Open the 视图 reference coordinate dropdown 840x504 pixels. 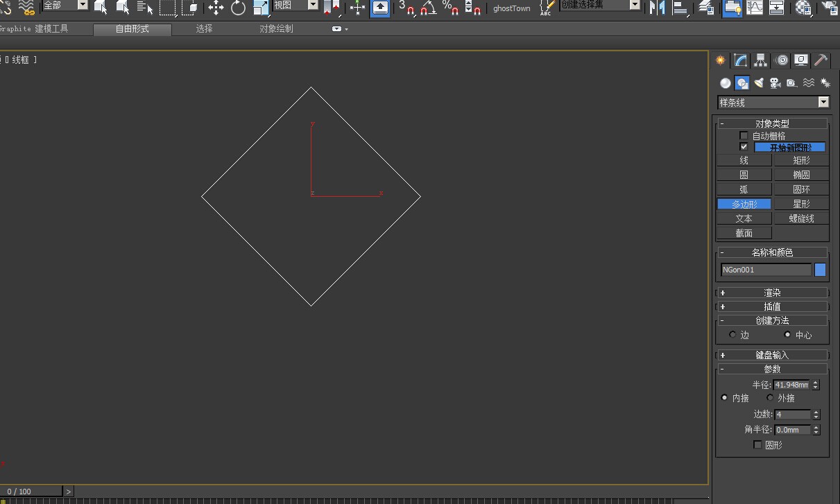[x=295, y=5]
